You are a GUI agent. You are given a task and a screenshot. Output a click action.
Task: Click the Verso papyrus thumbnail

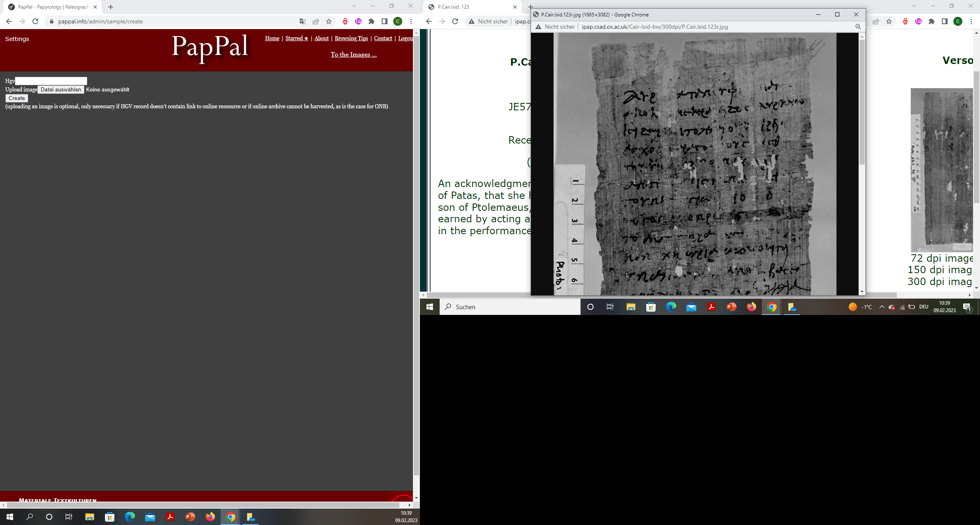coord(941,170)
